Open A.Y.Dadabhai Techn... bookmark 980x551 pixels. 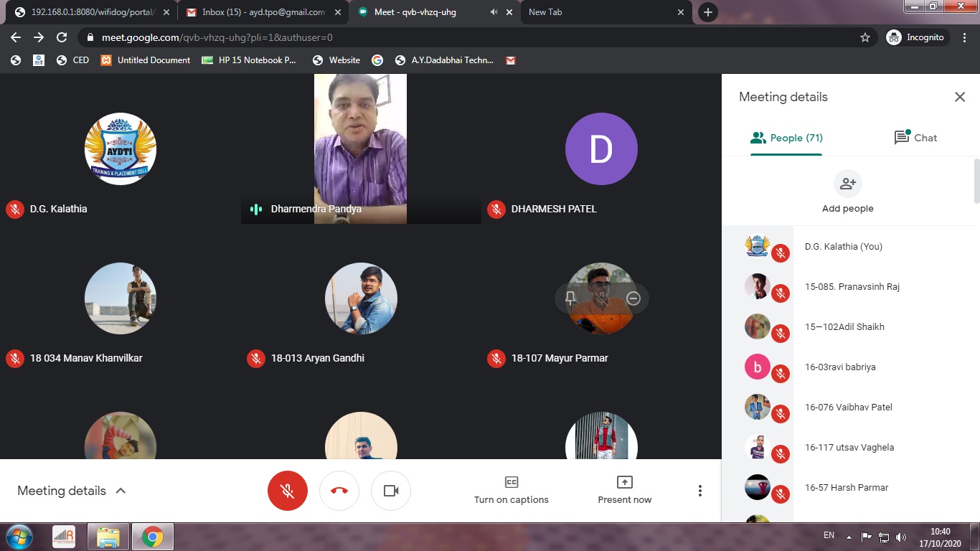pos(444,60)
